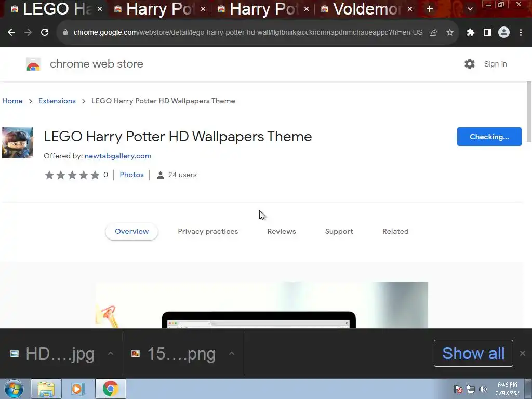This screenshot has height=399, width=532.
Task: Click the chrome web store title text
Action: click(x=96, y=64)
